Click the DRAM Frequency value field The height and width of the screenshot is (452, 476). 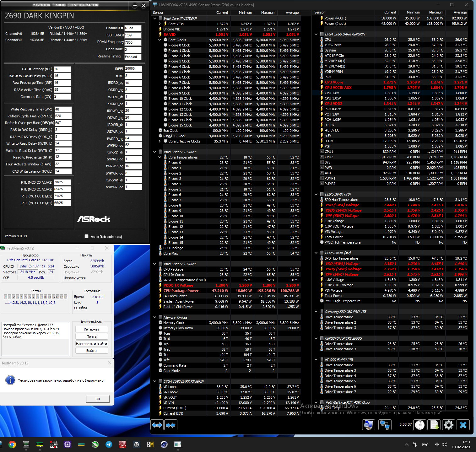pos(133,42)
